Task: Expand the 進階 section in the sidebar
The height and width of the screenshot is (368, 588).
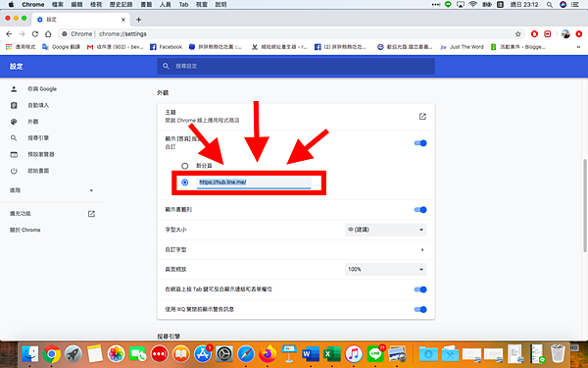Action: pyautogui.click(x=51, y=190)
